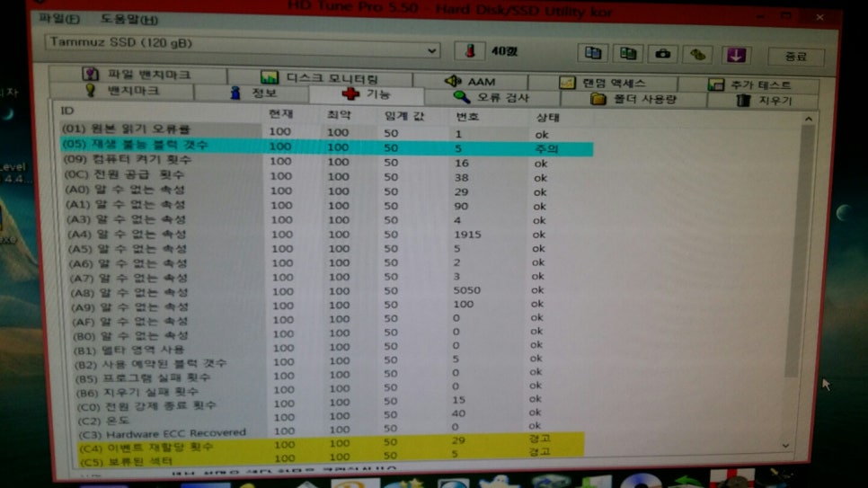
Task: Switch to the 오류 검사 tab
Action: (492, 97)
